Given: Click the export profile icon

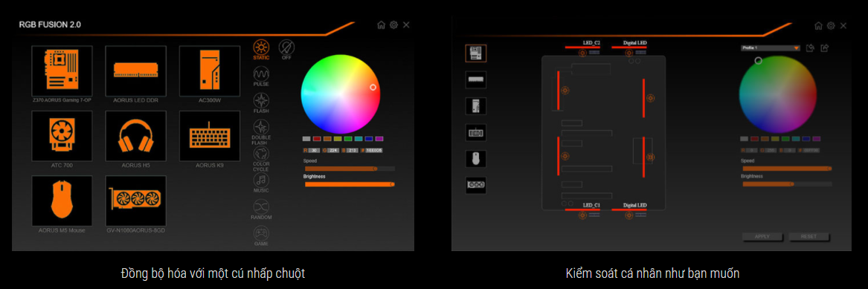Looking at the screenshot, I should coord(824,48).
